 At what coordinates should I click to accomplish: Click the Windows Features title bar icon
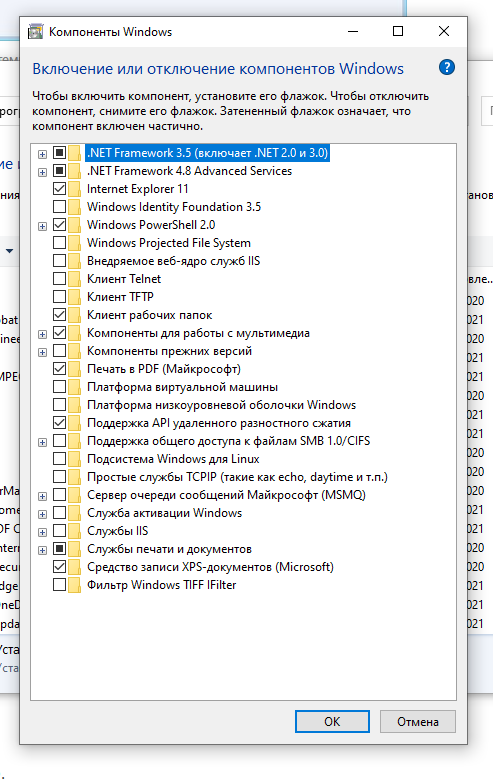(35, 31)
